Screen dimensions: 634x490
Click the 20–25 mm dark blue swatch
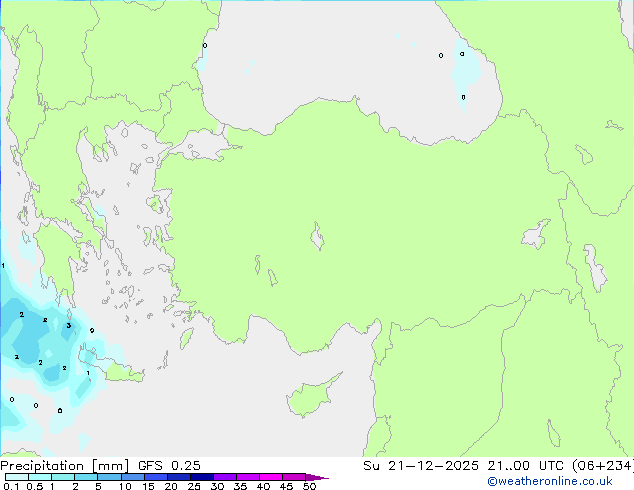point(179,477)
